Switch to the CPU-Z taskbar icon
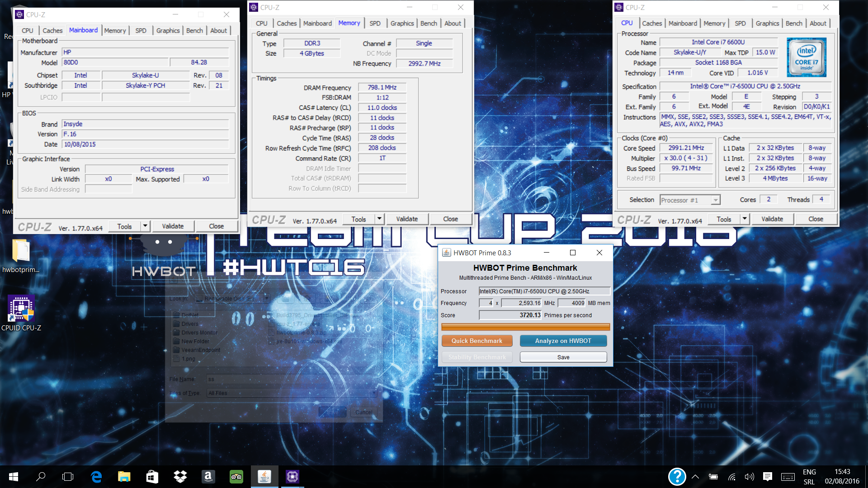This screenshot has height=488, width=868. 292,476
